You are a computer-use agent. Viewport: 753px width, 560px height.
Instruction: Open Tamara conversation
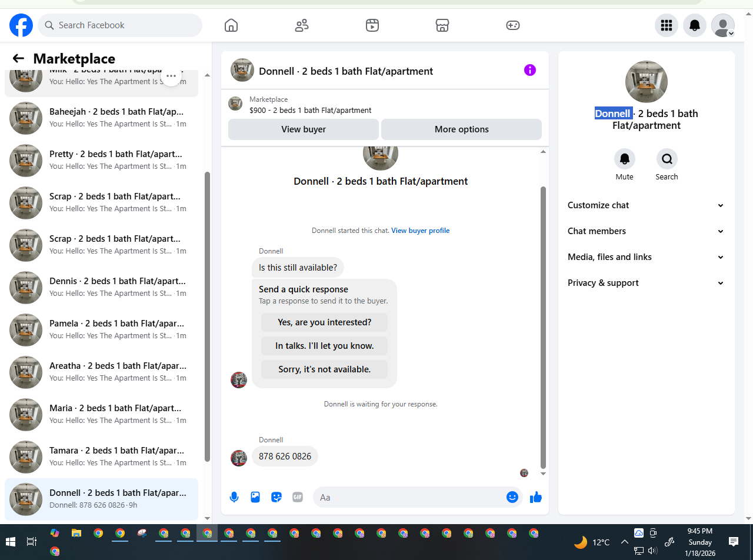point(101,457)
